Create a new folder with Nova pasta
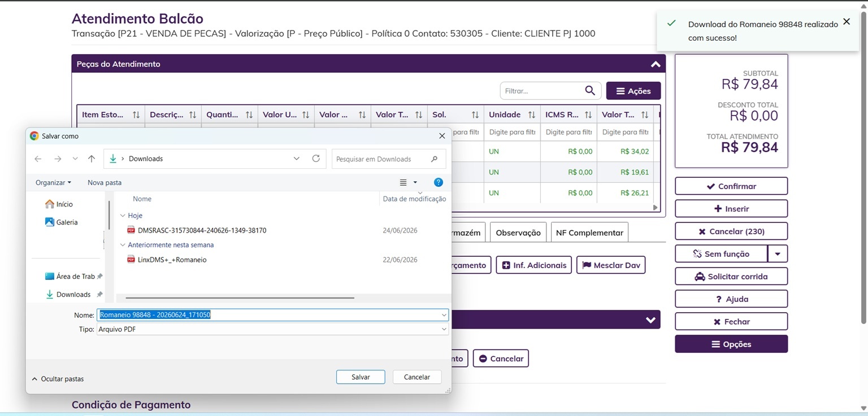The image size is (868, 416). coord(105,182)
